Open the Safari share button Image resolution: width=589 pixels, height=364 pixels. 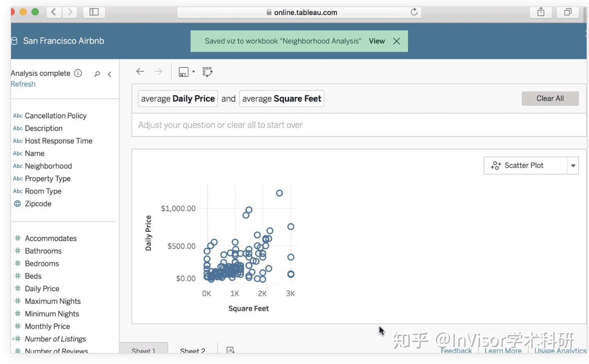[541, 12]
